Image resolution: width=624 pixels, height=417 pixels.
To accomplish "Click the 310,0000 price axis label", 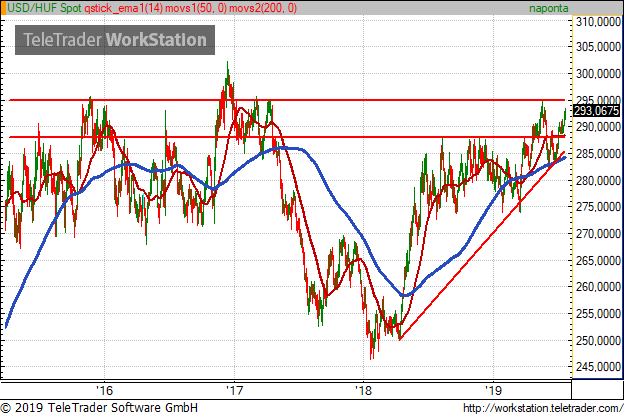I will click(598, 22).
